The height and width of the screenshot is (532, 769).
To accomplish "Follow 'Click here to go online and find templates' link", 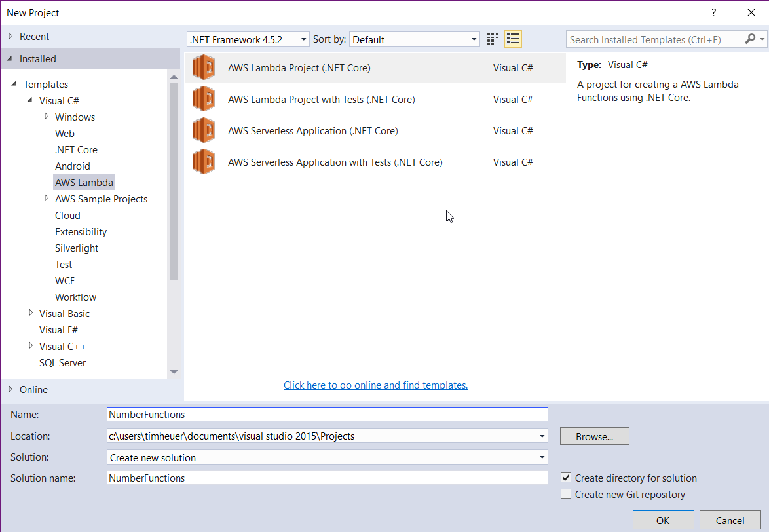I will pyautogui.click(x=376, y=385).
